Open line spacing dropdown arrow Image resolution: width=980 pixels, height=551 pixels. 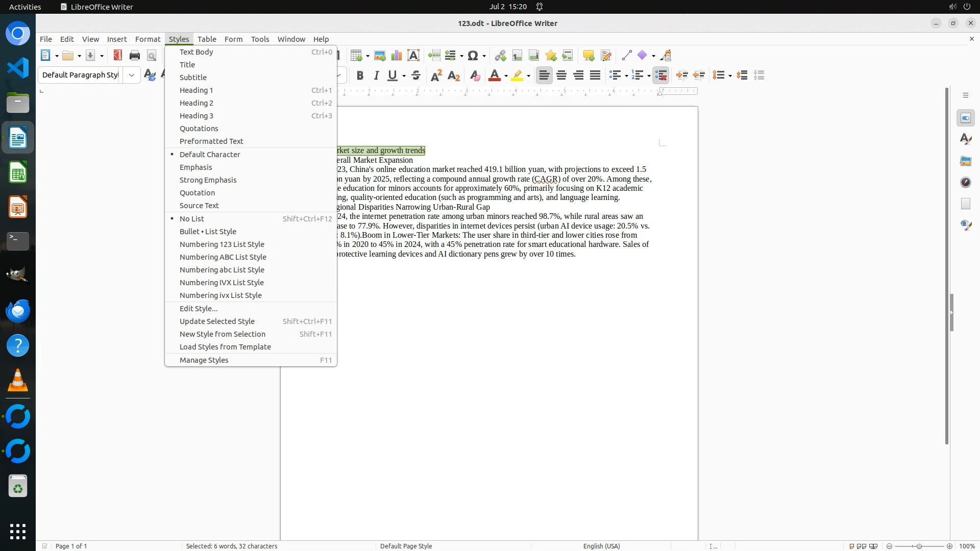[x=730, y=76]
